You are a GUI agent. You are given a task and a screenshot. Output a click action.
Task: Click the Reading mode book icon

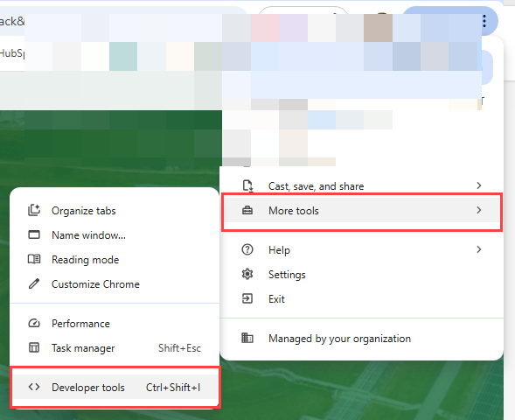pyautogui.click(x=34, y=259)
